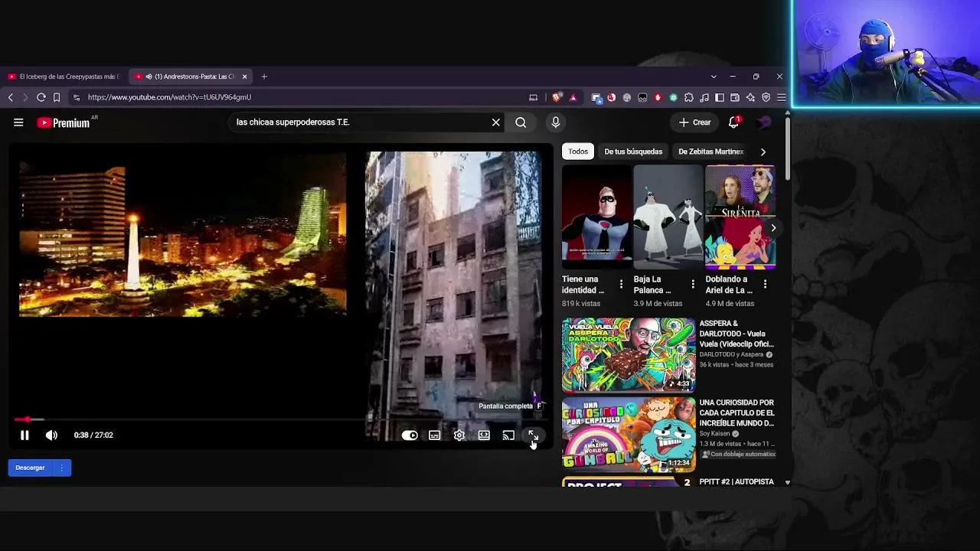This screenshot has width=980, height=551.
Task: Open options for 'Baja La Palanca' short
Action: coord(693,285)
